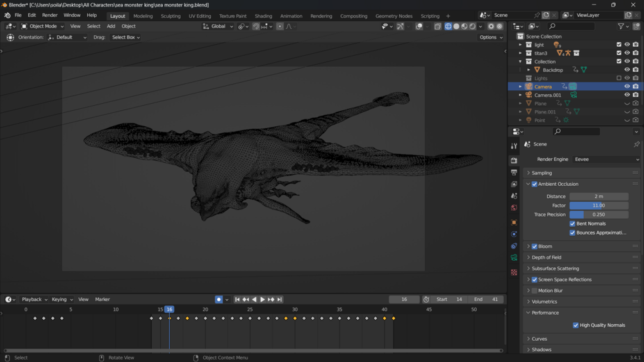This screenshot has height=362, width=644.
Task: Switch to the Shading workspace tab
Action: [263, 16]
